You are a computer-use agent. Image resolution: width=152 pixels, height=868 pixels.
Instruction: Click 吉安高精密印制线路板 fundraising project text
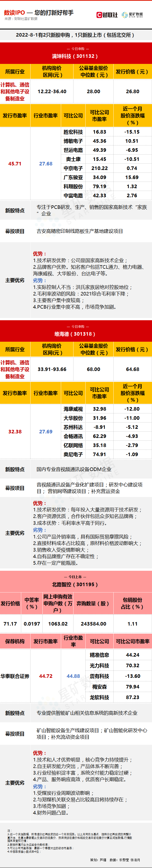click(80, 231)
